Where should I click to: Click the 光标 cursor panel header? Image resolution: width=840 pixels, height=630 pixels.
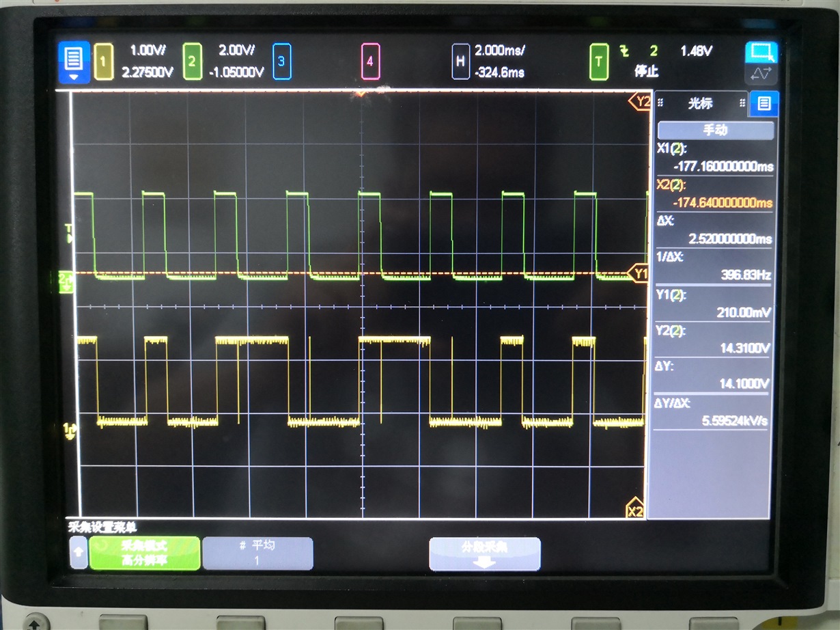pyautogui.click(x=701, y=103)
